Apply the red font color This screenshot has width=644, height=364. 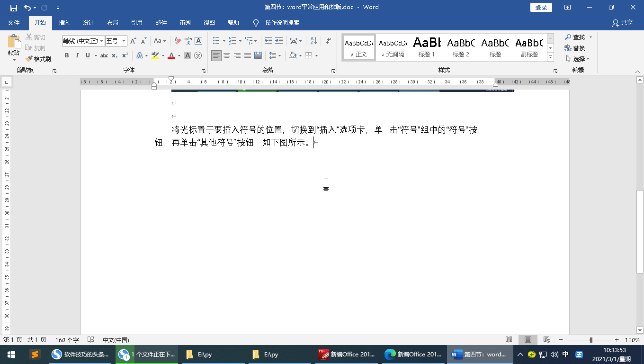coord(171,55)
